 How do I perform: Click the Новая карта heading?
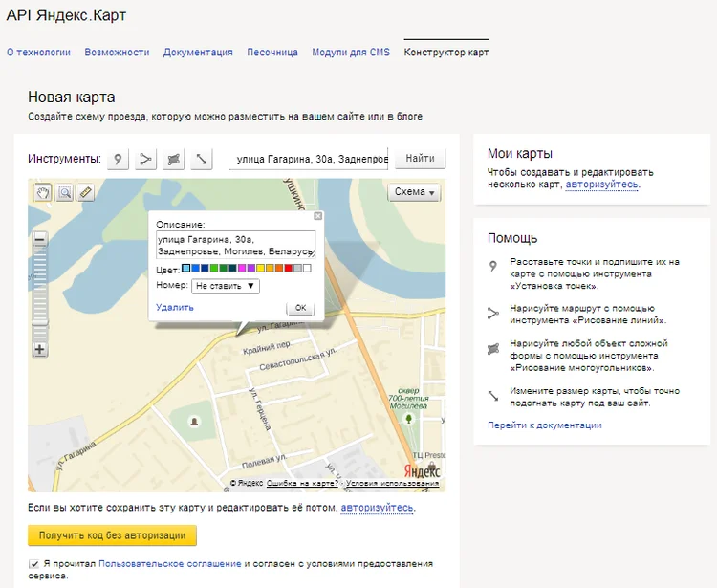pyautogui.click(x=72, y=97)
